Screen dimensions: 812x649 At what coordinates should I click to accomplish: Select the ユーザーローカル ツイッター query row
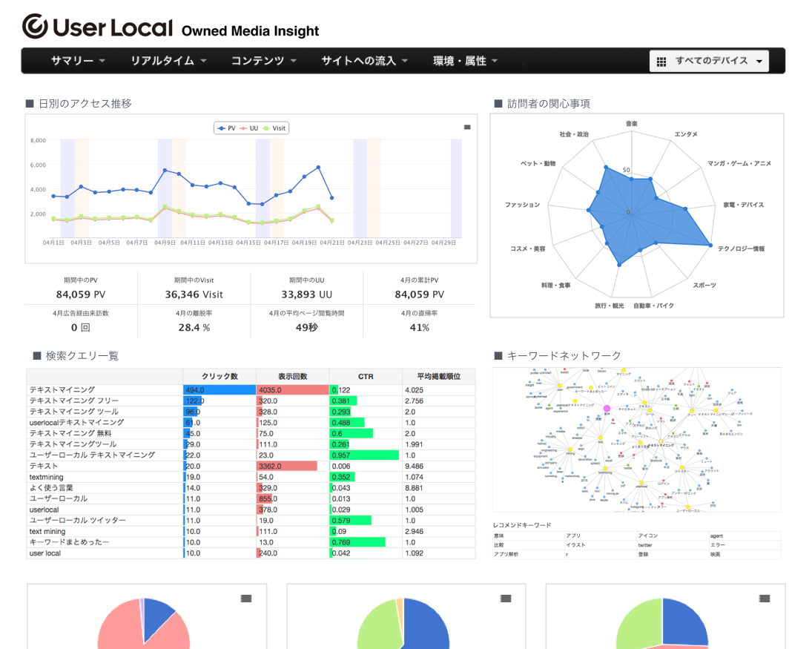(251, 521)
